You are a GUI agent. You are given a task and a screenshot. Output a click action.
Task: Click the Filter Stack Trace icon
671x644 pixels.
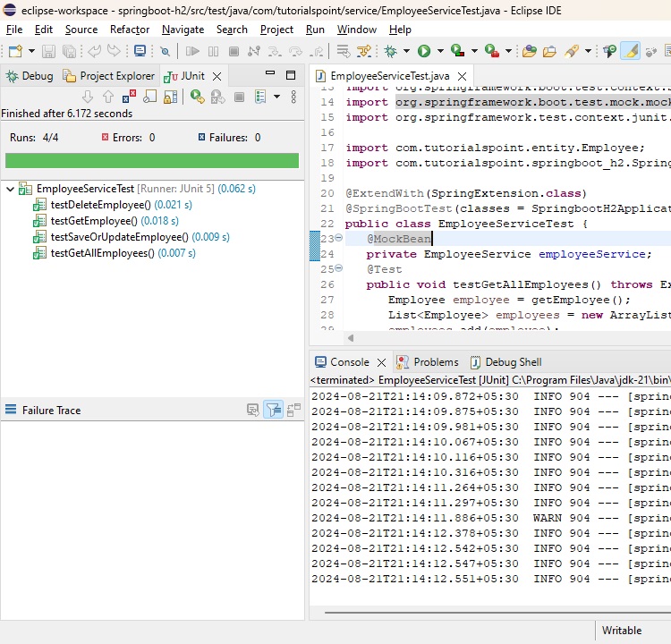click(x=274, y=411)
